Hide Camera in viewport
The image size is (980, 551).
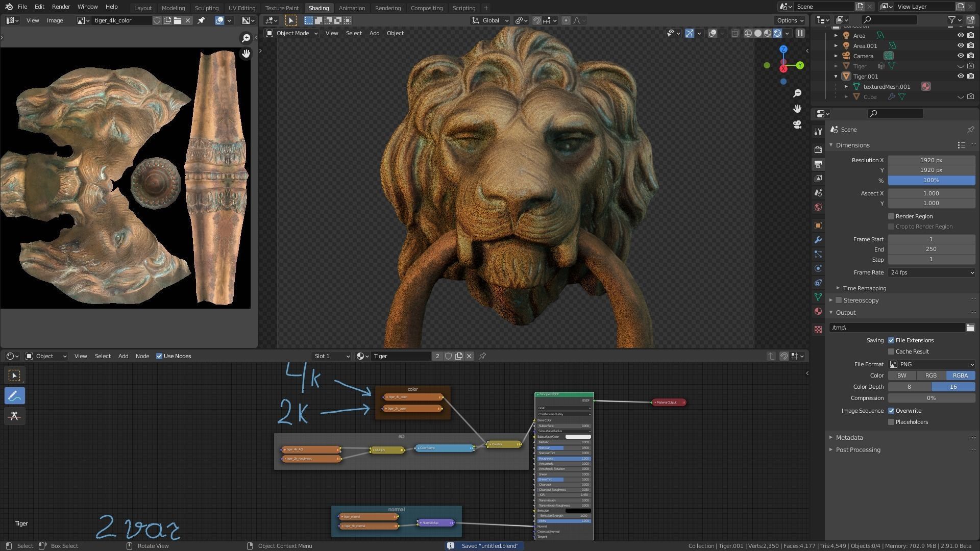click(x=960, y=56)
